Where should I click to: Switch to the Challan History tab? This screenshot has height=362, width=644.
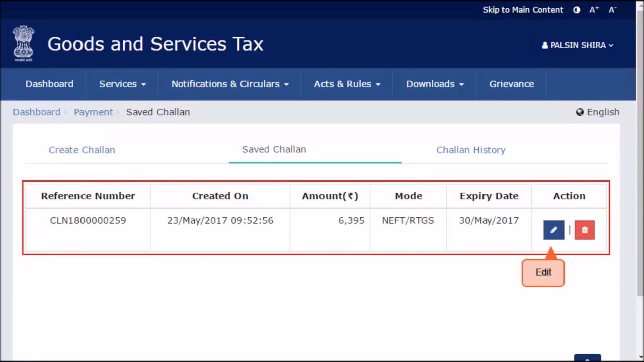tap(471, 150)
